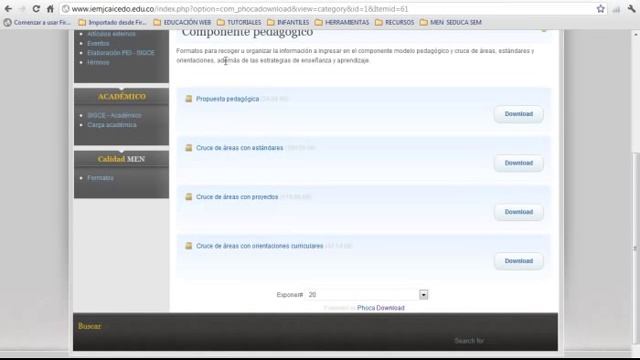This screenshot has width=640, height=360.
Task: Click the orientaciones curriculares file icon
Action: (189, 246)
